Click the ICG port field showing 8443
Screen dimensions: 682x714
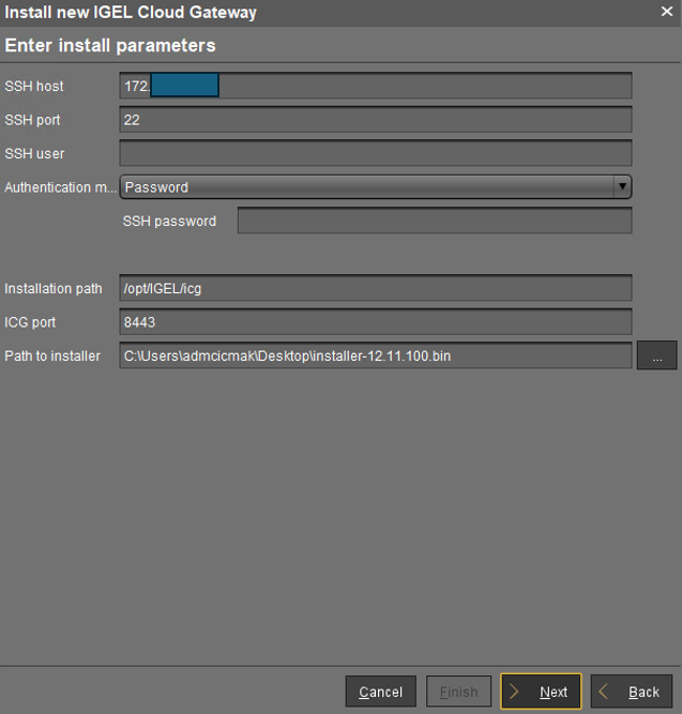pyautogui.click(x=376, y=322)
